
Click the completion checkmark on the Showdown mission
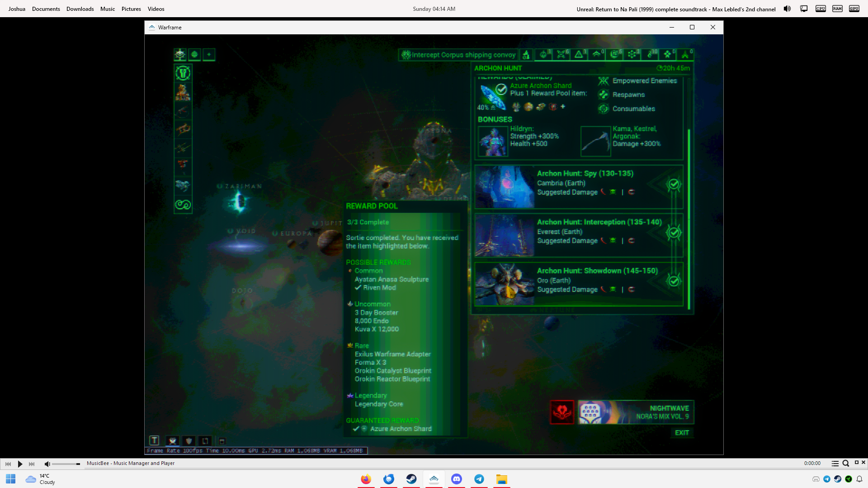674,281
